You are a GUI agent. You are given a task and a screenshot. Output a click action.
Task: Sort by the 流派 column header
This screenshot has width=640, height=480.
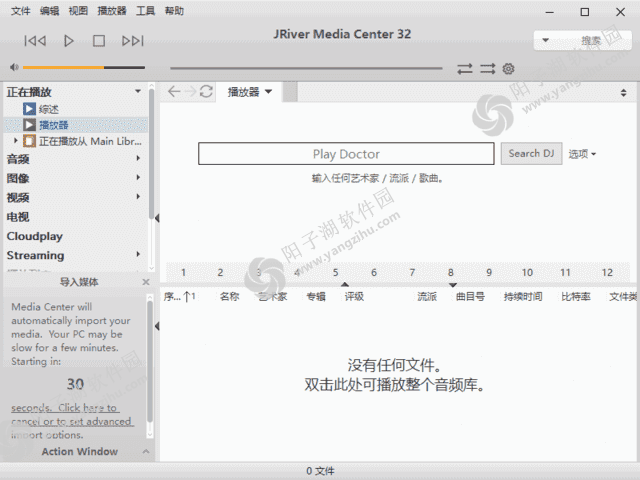[x=427, y=297]
